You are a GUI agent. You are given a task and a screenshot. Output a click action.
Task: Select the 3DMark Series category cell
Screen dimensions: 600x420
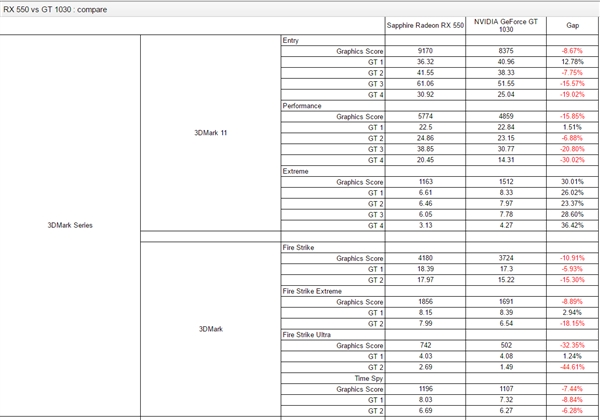tap(70, 225)
